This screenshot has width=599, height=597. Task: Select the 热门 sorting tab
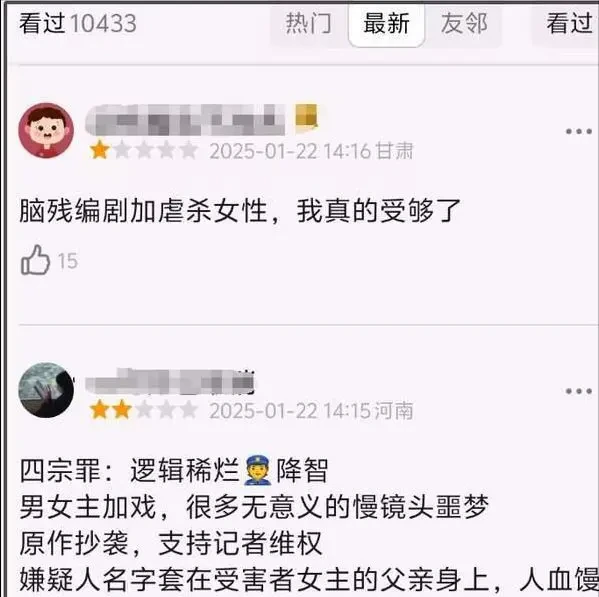[309, 23]
